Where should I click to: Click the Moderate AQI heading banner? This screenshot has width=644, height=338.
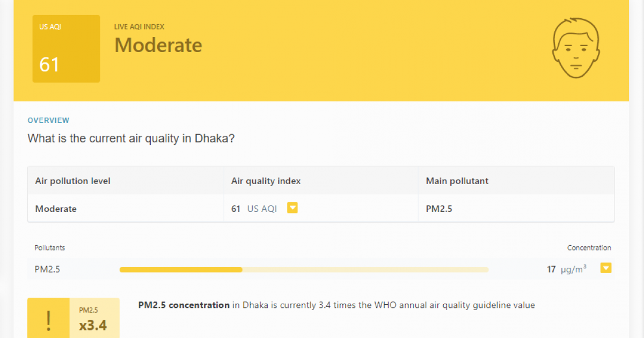tap(158, 45)
